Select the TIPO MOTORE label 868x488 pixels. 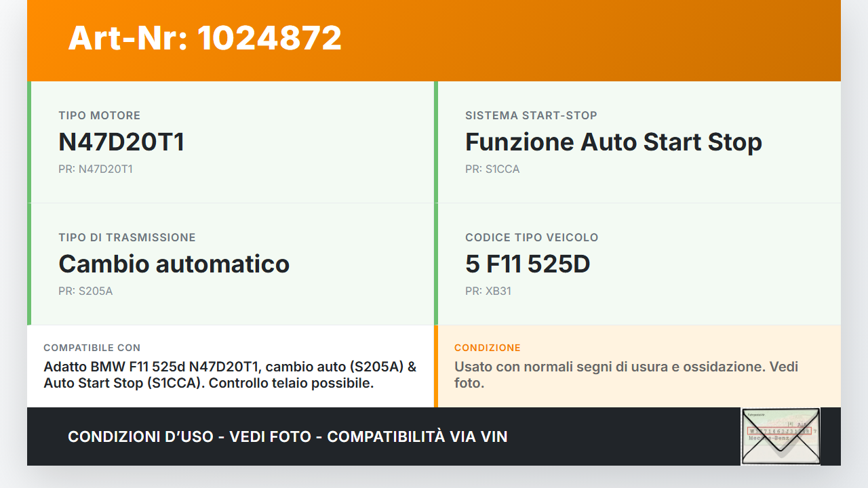pos(99,116)
